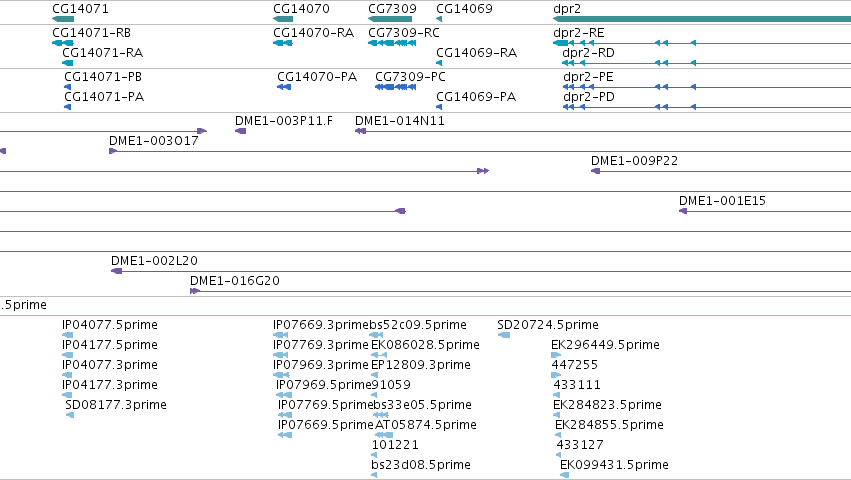This screenshot has height=480, width=851.
Task: Select EST IP07669.5prime
Action: (x=326, y=426)
